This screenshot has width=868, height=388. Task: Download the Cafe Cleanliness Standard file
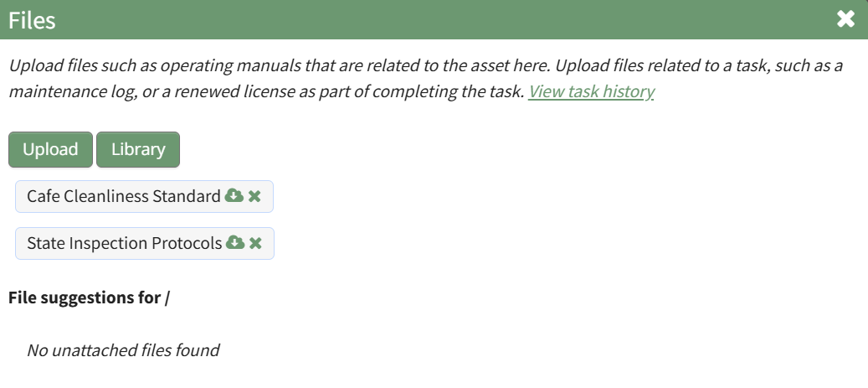coord(234,196)
